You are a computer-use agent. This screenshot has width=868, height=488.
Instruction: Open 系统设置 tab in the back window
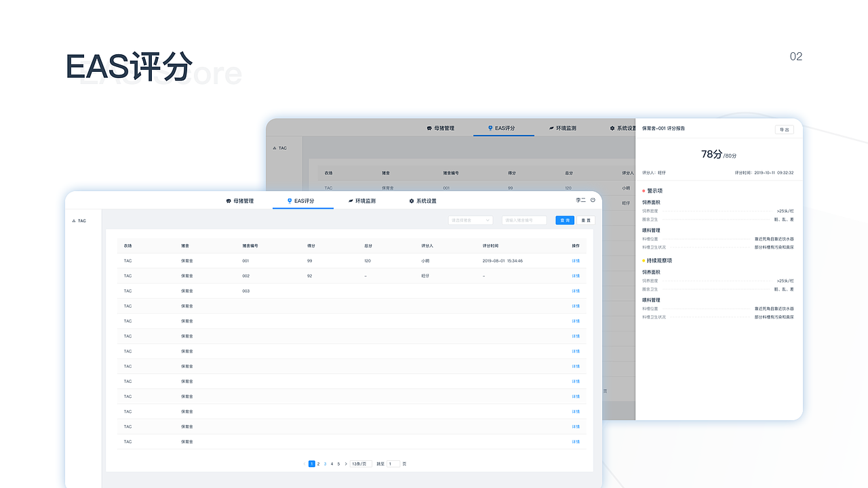623,128
